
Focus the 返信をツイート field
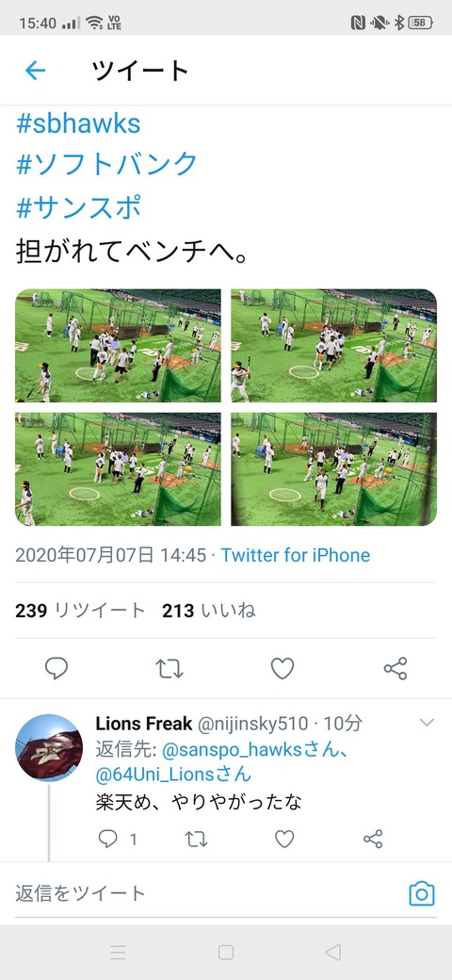pyautogui.click(x=206, y=893)
